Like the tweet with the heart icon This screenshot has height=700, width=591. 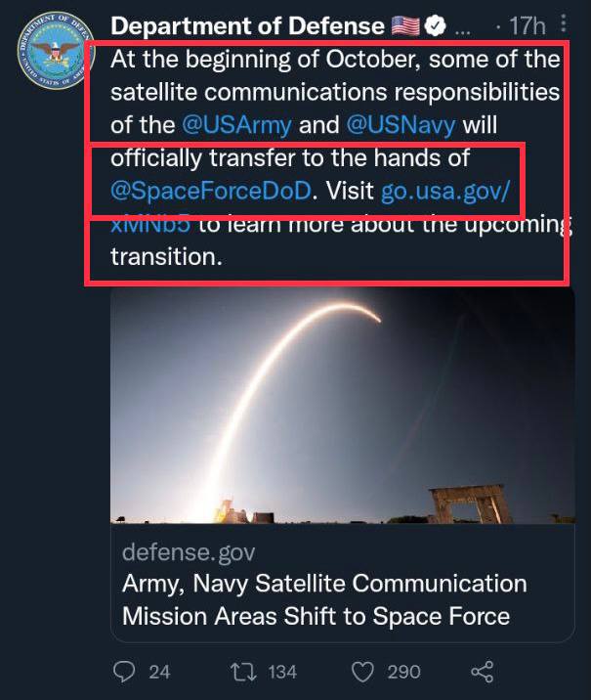pos(361,672)
